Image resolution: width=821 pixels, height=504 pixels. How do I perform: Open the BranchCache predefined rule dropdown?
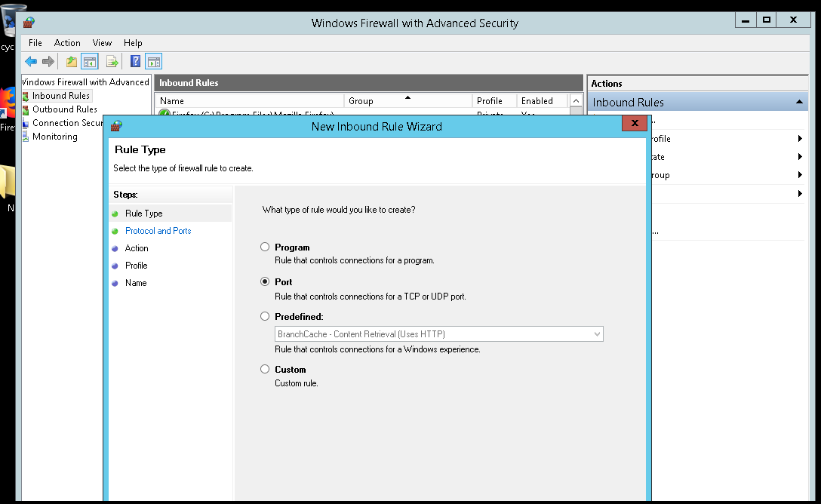(x=597, y=334)
